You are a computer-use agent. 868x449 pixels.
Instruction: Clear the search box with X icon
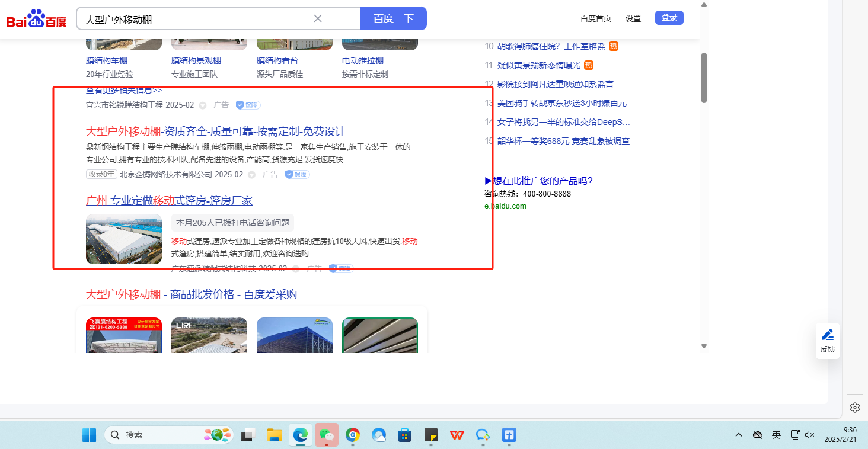(x=318, y=18)
